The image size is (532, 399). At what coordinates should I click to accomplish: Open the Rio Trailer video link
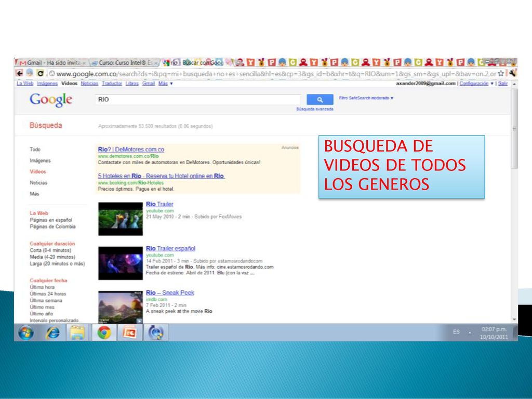point(159,204)
